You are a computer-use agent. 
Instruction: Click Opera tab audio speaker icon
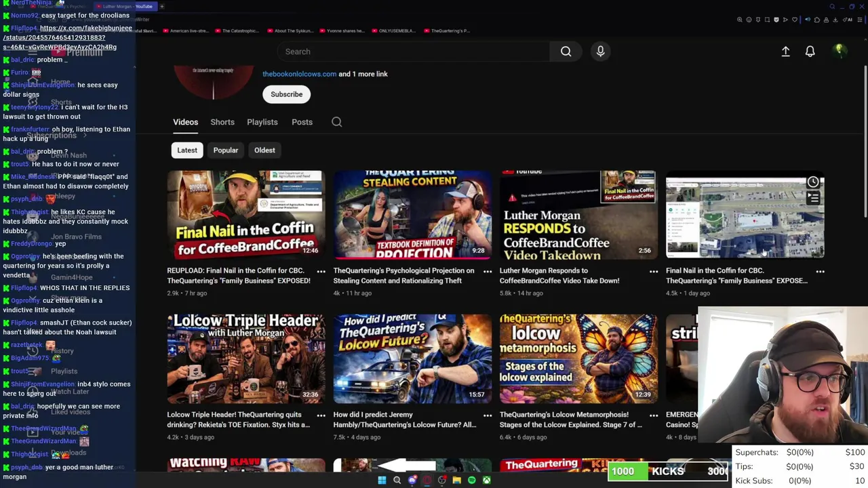pos(808,20)
